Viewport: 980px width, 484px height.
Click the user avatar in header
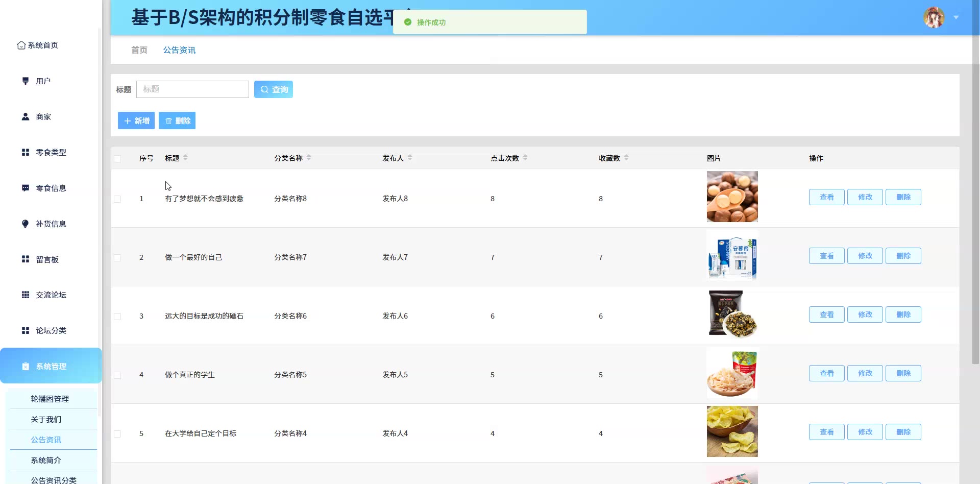tap(934, 18)
